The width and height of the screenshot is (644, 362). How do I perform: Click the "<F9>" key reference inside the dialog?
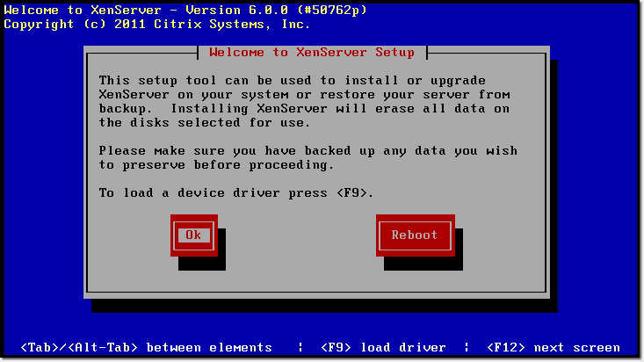pos(352,192)
